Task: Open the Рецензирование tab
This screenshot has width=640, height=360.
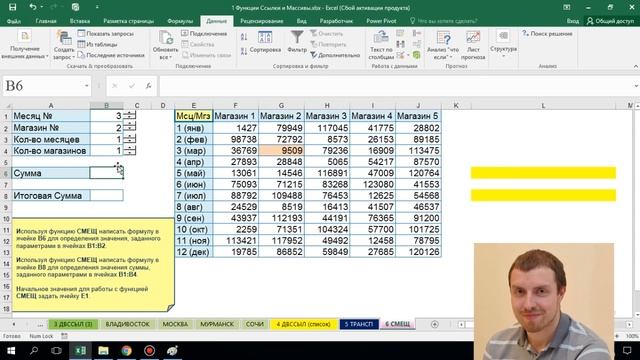Action: click(261, 21)
